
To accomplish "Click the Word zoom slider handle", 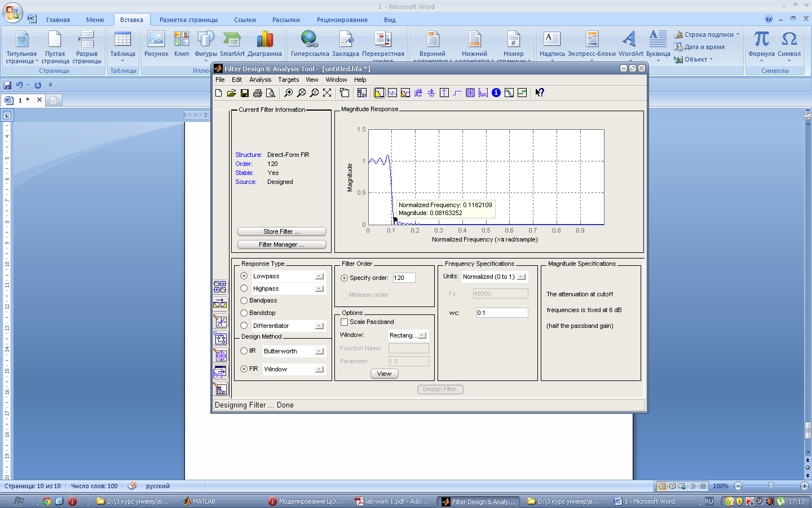I will point(771,486).
